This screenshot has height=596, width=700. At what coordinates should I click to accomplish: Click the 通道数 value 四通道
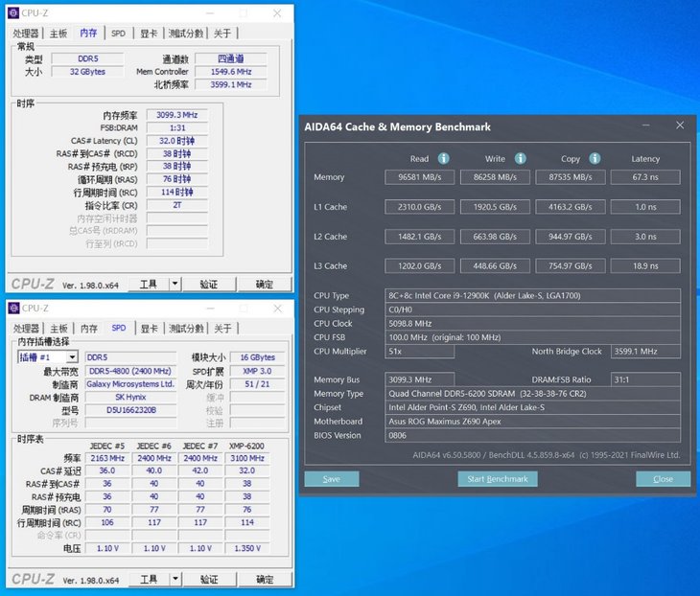point(231,58)
